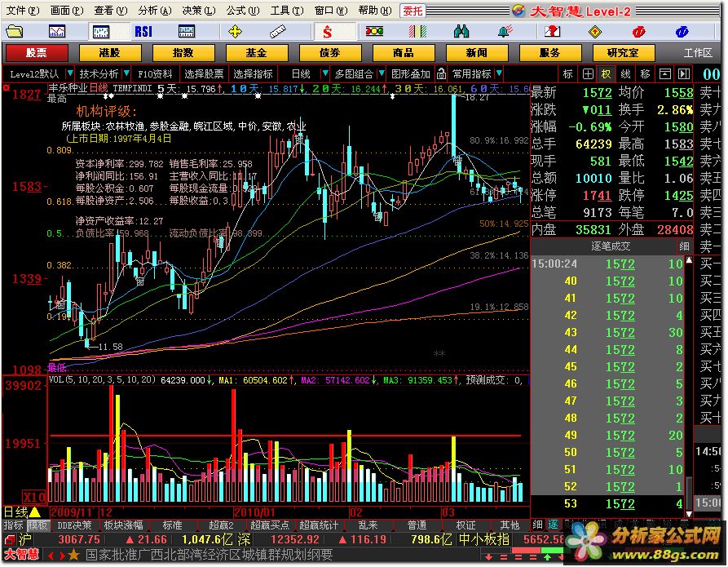The height and width of the screenshot is (567, 728).
Task: Toggle the 逐 tab under trade list
Action: pyautogui.click(x=554, y=525)
